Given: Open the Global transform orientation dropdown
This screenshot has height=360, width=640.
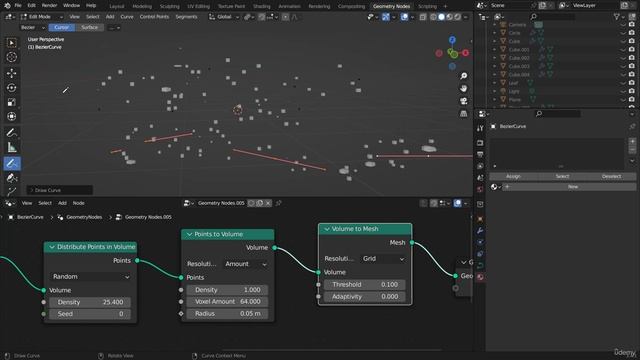Looking at the screenshot, I should click(224, 17).
